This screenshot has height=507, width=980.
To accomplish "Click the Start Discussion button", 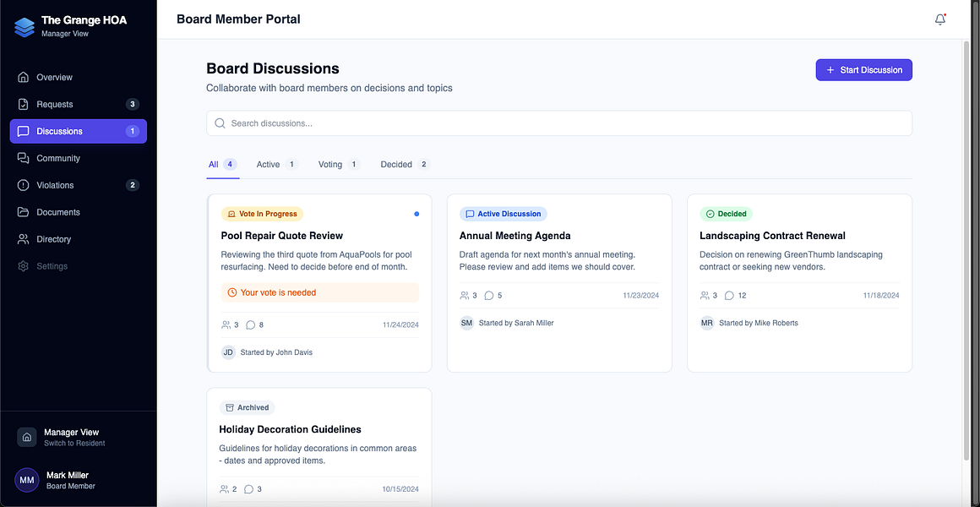I will (863, 70).
